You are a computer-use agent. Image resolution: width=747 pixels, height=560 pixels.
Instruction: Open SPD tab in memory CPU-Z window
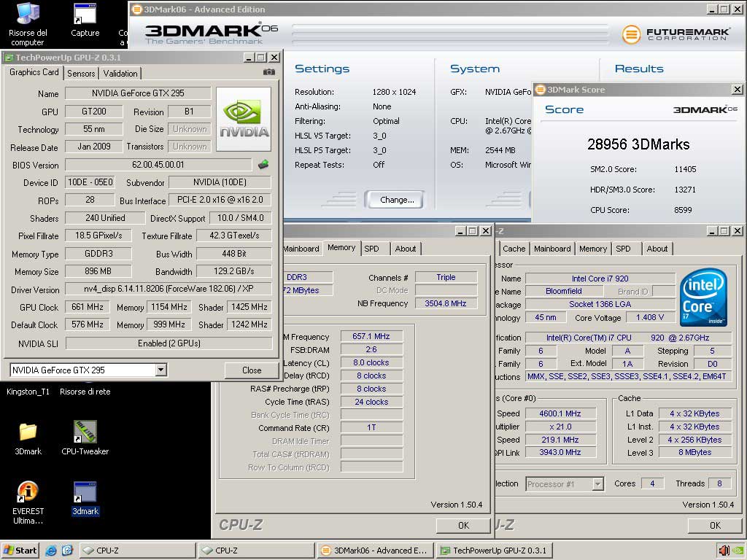[371, 249]
